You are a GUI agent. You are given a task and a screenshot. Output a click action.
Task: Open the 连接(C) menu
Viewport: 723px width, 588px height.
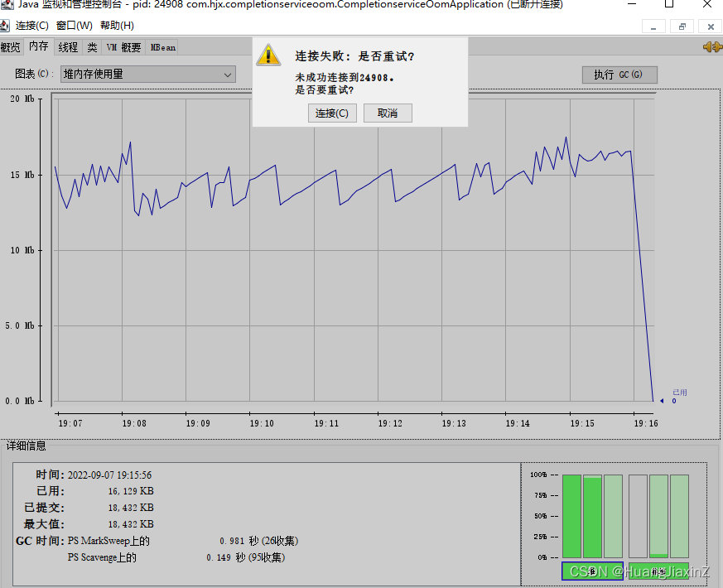31,26
